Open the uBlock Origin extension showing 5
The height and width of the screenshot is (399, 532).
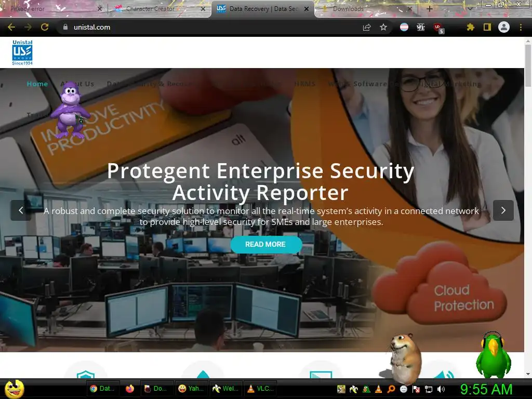pos(438,28)
